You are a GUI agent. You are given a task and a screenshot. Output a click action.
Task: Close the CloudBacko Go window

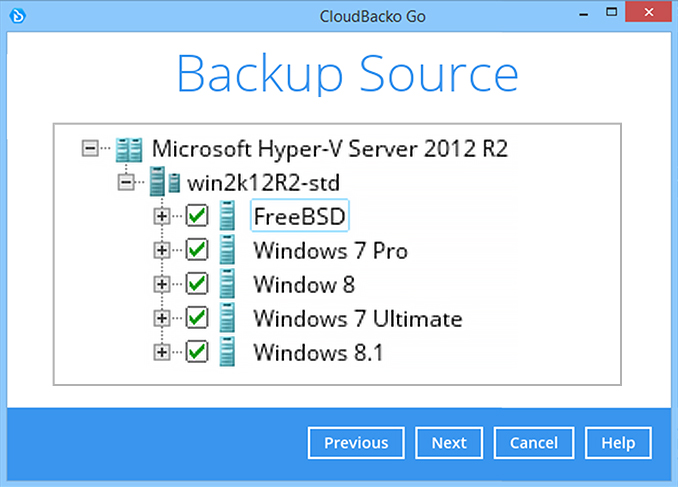coord(649,12)
